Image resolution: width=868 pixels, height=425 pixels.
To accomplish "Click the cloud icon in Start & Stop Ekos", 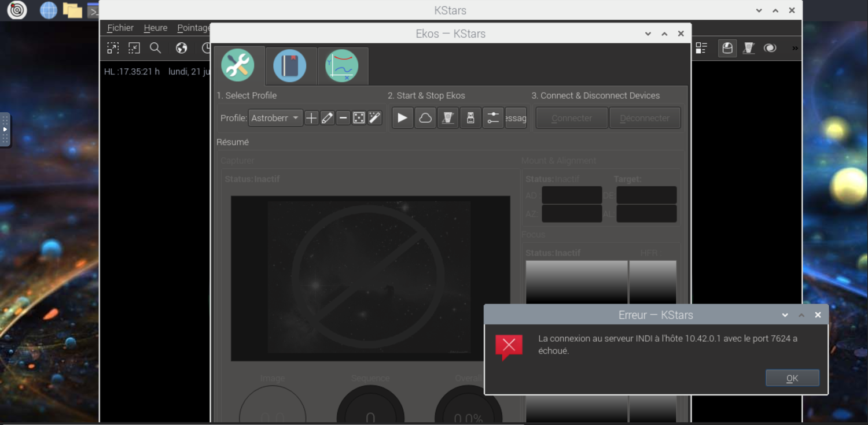I will pyautogui.click(x=425, y=118).
